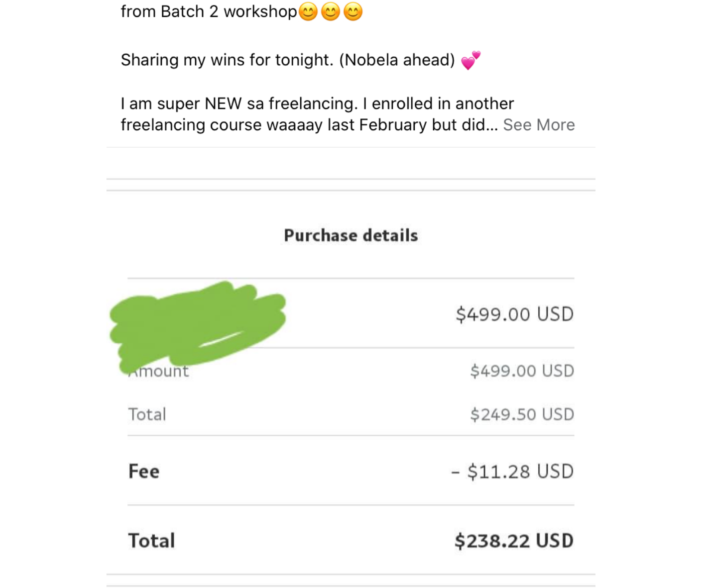Click the 'from Batch 2 workshop' text
This screenshot has width=702, height=588.
[x=209, y=11]
